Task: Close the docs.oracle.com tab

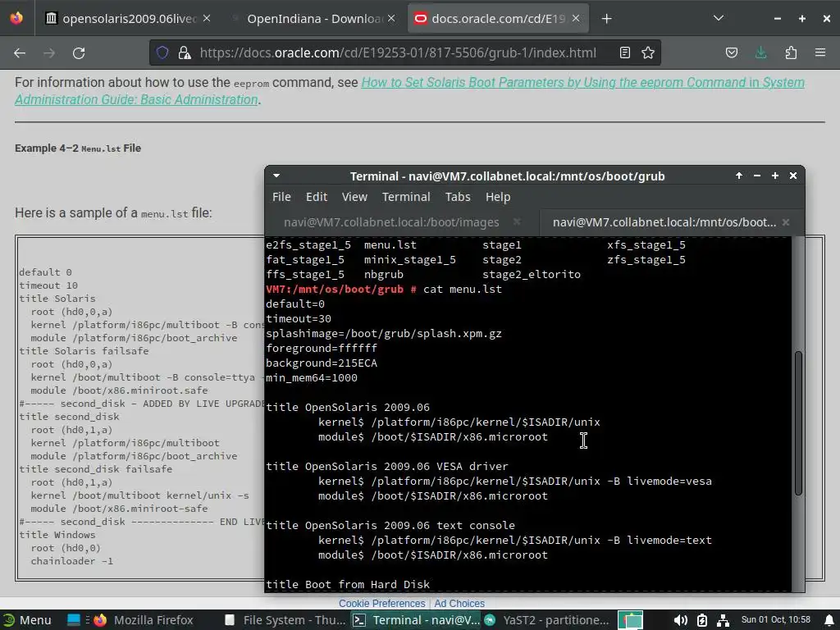Action: 576,18
